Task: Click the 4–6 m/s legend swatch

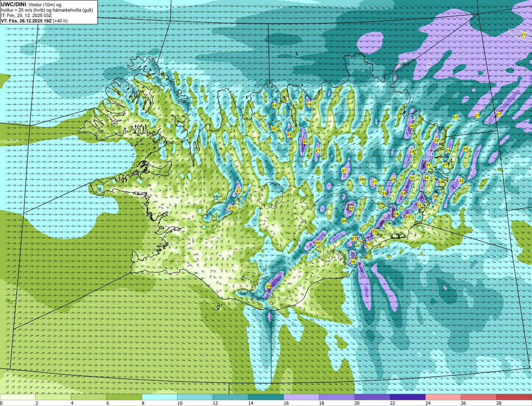Action: (89, 397)
